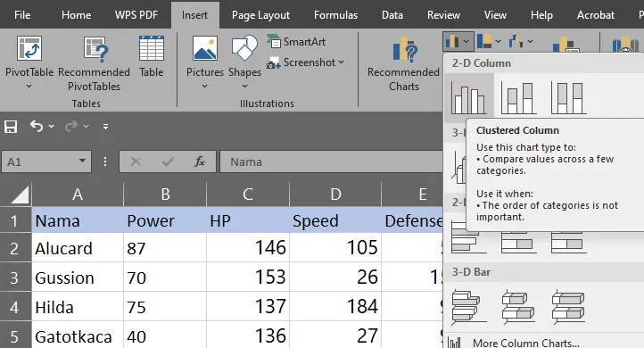This screenshot has height=348, width=644.
Task: Open Recommended PivotTables
Action: pos(94,63)
